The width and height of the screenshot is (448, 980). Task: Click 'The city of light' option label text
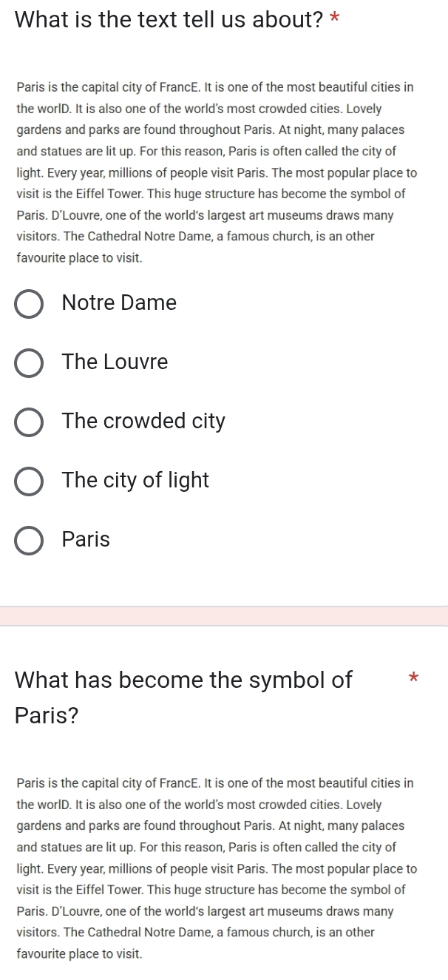(x=136, y=480)
